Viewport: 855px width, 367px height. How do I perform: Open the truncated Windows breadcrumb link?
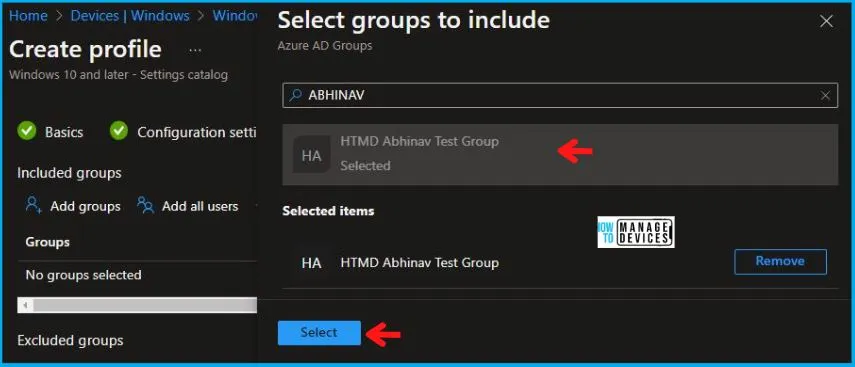pyautogui.click(x=234, y=16)
